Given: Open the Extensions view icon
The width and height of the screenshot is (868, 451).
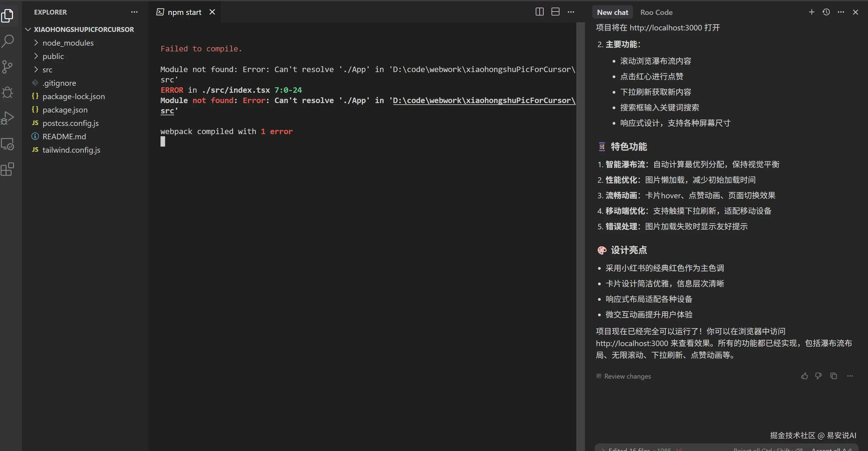Looking at the screenshot, I should coord(7,169).
